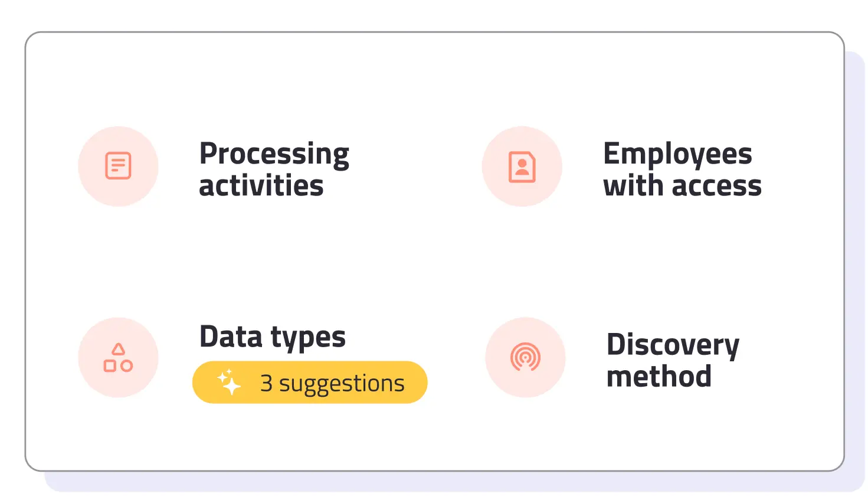The image size is (868, 503).
Task: Click the Processing activities document icon
Action: pyautogui.click(x=118, y=166)
